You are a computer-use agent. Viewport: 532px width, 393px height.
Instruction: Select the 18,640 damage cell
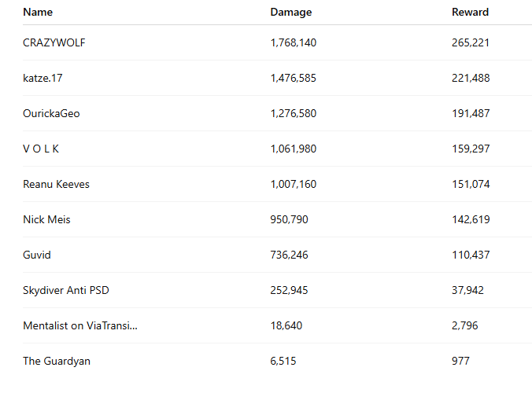[x=286, y=325]
